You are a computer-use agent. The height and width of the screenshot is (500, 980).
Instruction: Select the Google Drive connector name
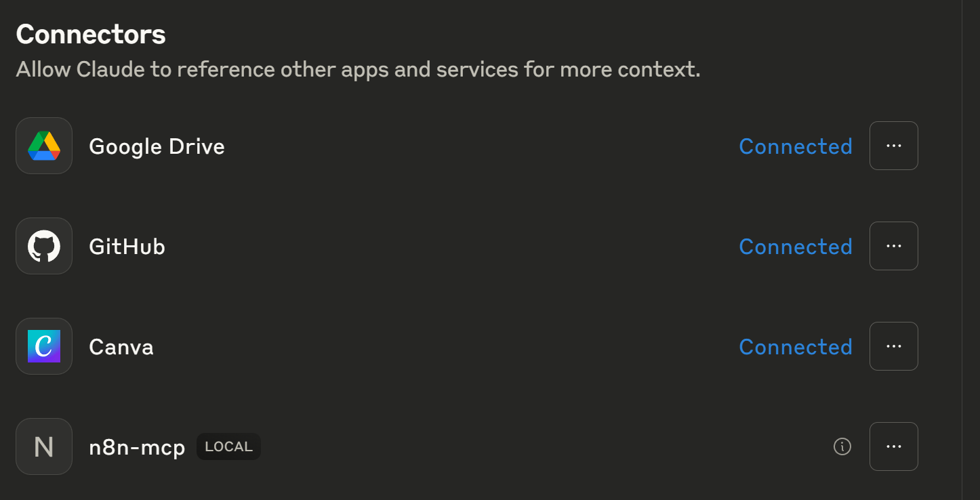click(x=157, y=146)
